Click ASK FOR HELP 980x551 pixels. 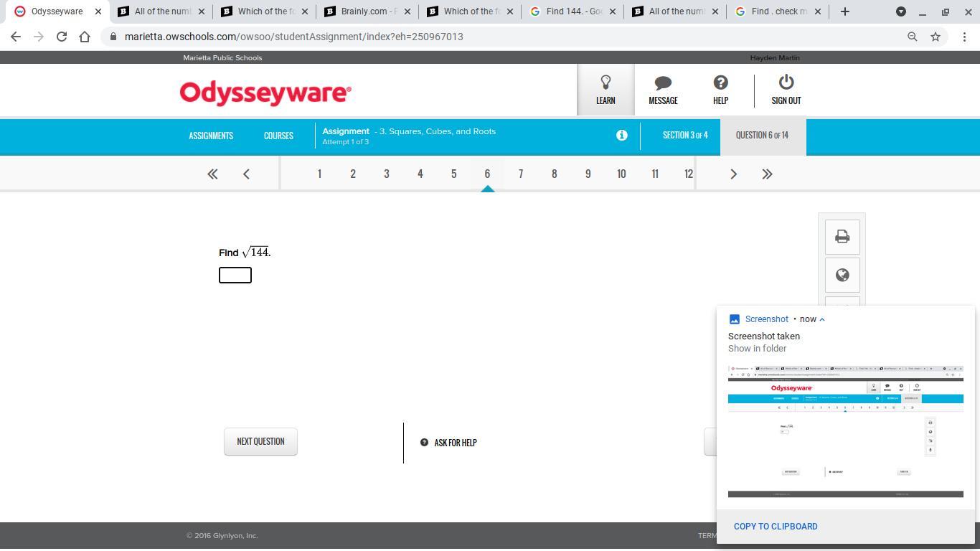pyautogui.click(x=448, y=443)
